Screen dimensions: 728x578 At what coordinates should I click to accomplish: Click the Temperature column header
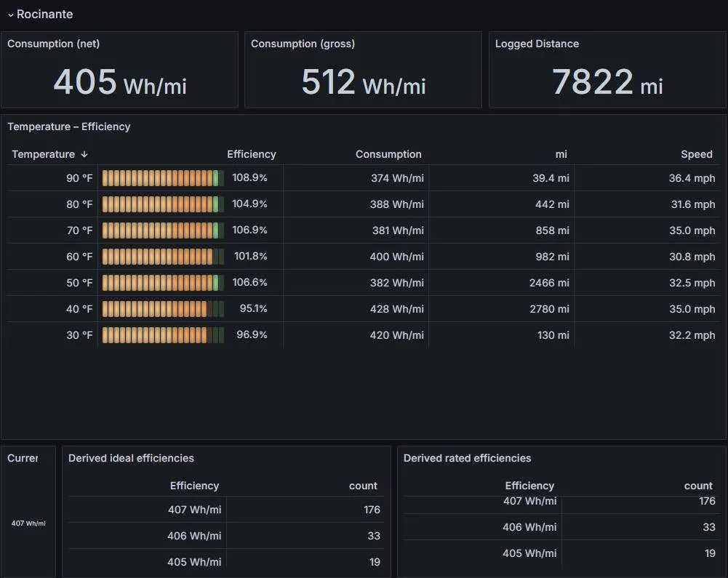pos(43,154)
